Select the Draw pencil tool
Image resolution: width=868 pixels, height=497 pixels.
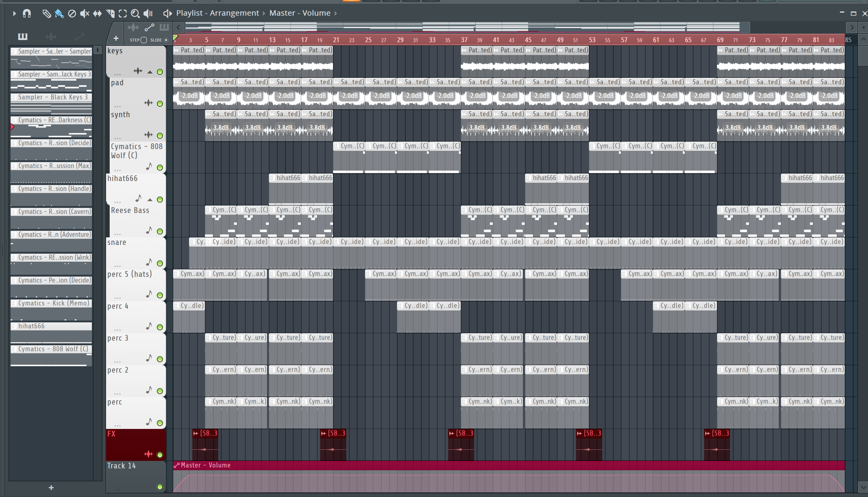(46, 13)
